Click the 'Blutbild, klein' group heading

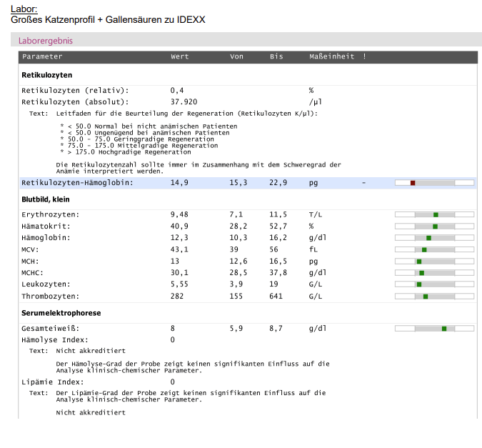(x=46, y=199)
